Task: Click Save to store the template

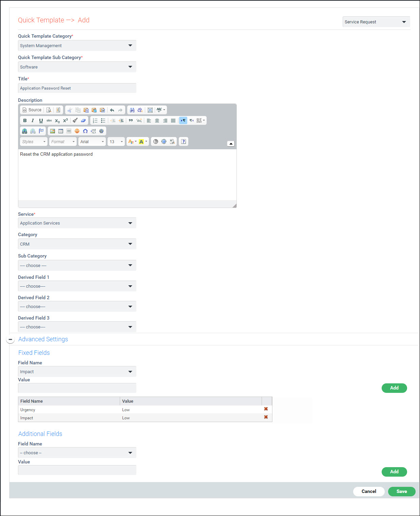Action: (x=401, y=491)
